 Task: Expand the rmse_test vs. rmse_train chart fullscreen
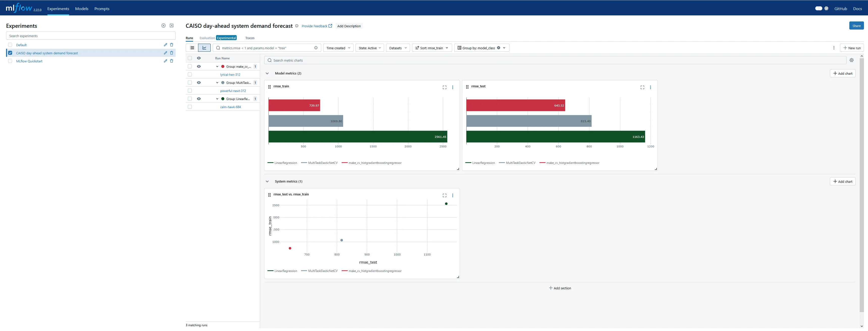pos(444,195)
